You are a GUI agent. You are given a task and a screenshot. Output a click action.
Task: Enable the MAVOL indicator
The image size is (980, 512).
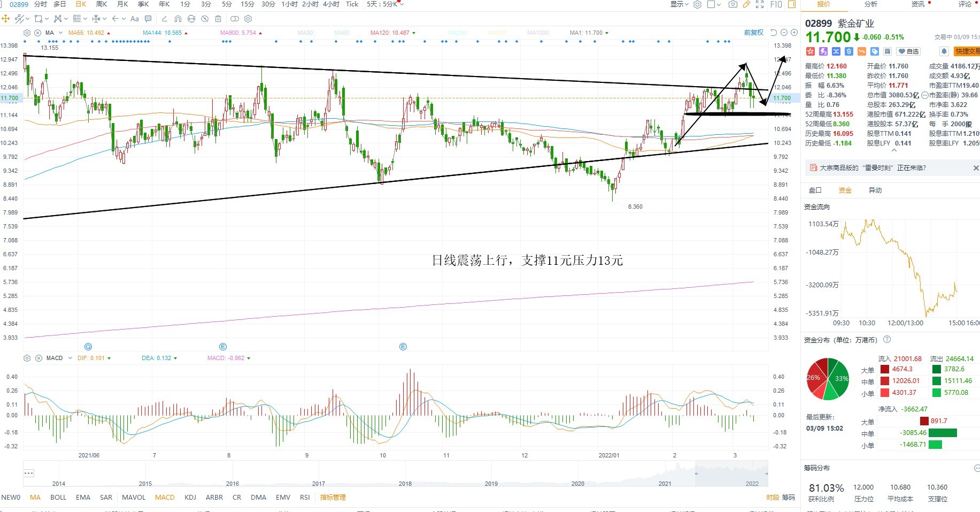134,497
